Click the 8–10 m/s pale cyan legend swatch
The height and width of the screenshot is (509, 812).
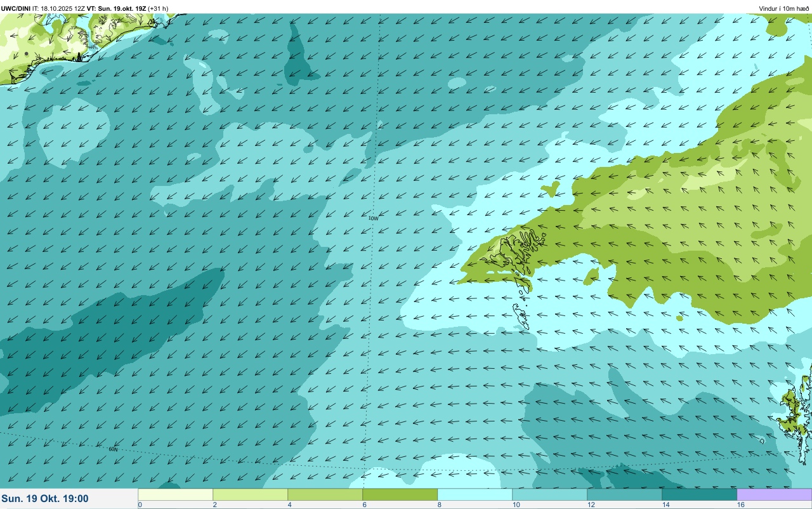pos(475,494)
